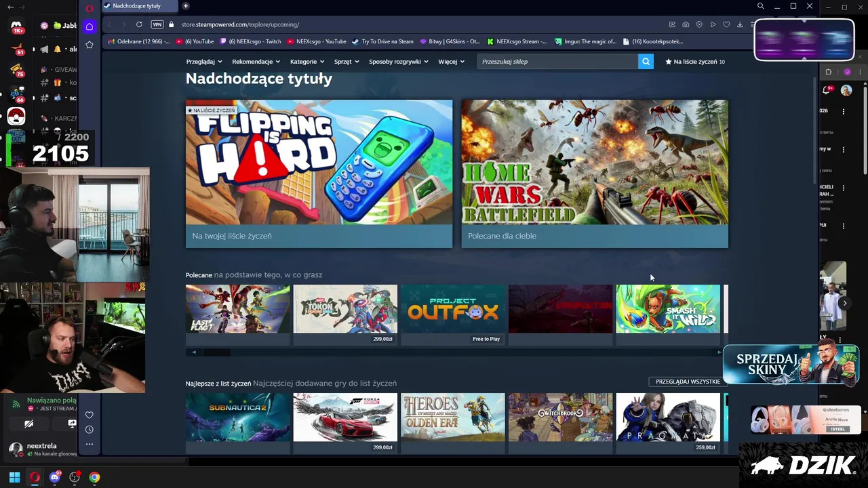This screenshot has width=868, height=488.
Task: Click the Opera player play icon
Action: [x=713, y=24]
